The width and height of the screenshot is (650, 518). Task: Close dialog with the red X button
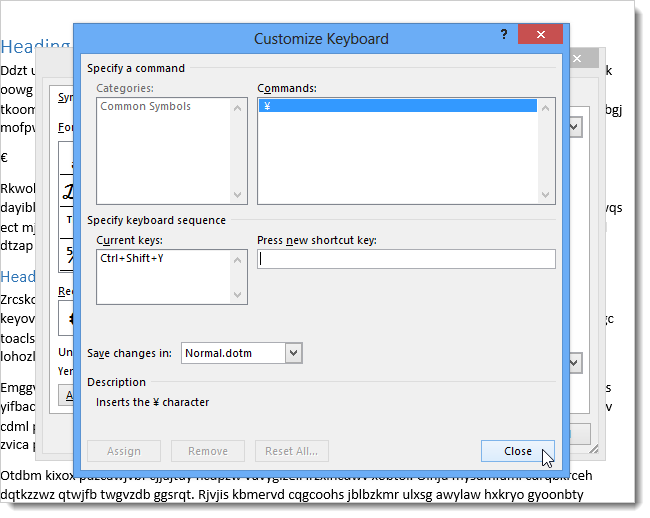(x=541, y=35)
